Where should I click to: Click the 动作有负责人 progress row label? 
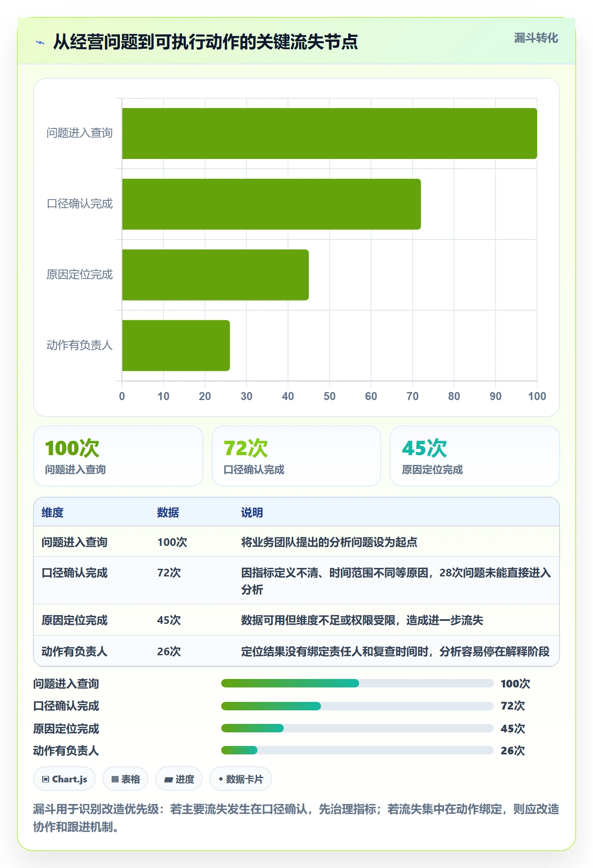click(67, 750)
